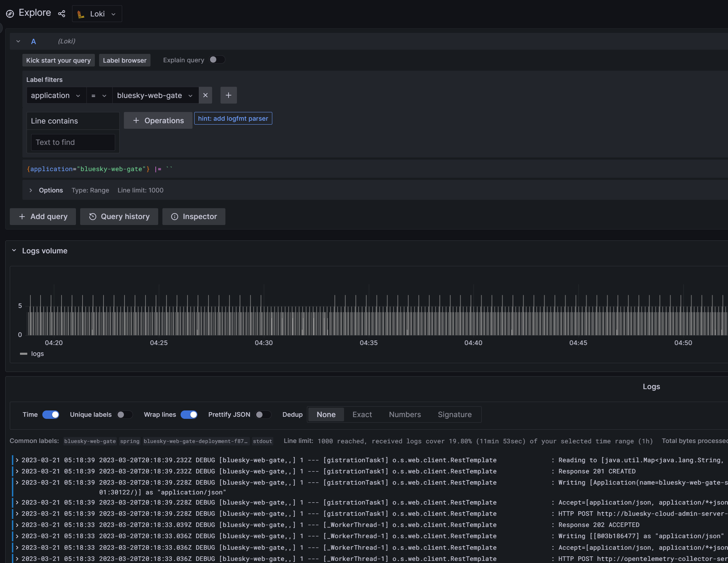Click hint: add logfmt parser

click(x=233, y=118)
